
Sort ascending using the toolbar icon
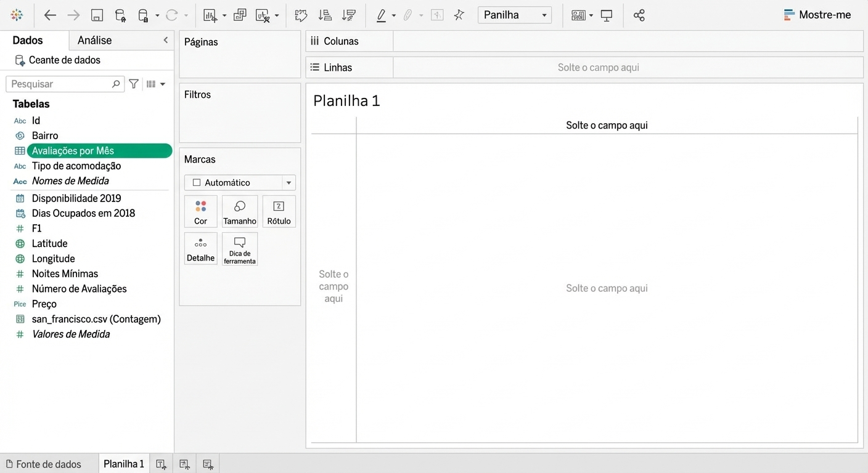325,15
